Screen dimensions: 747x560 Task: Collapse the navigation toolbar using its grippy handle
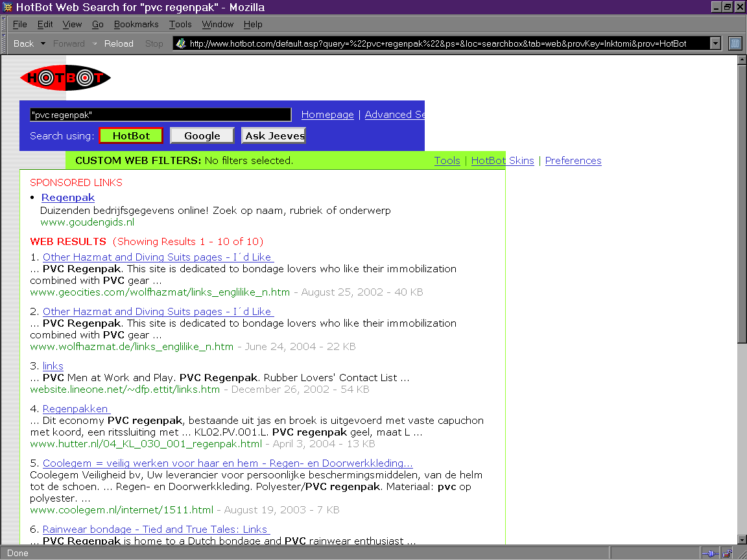tap(5, 43)
